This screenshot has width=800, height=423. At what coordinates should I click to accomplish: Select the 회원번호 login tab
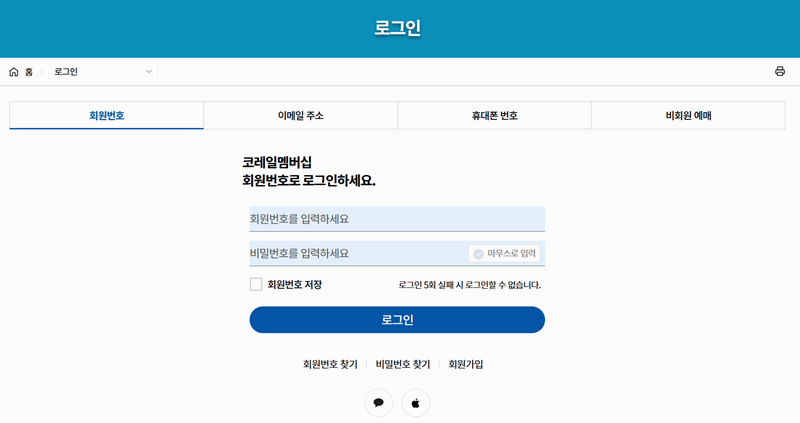tap(107, 115)
